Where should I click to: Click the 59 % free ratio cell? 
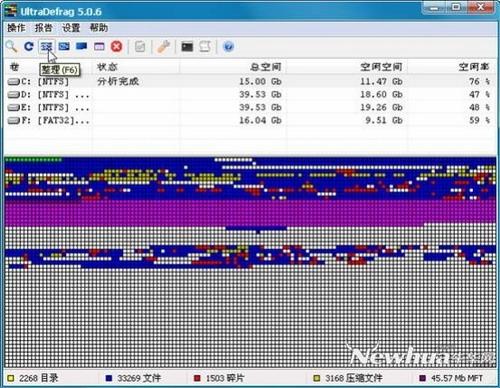tap(479, 121)
